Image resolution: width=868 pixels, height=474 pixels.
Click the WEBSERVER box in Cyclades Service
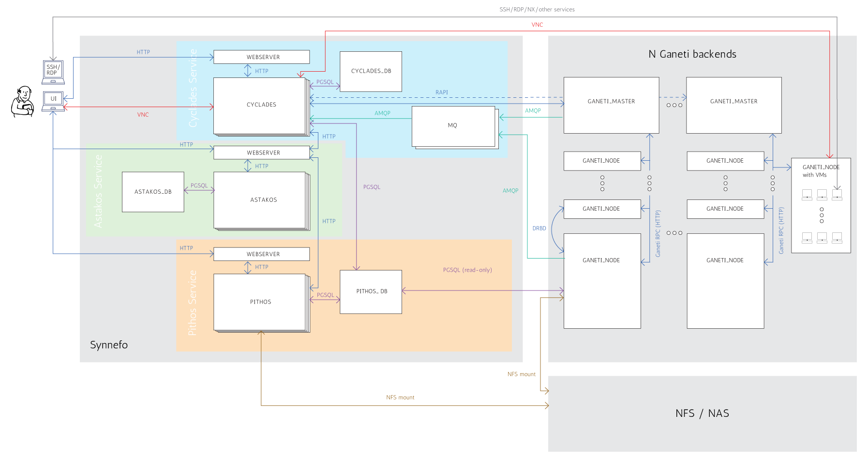261,57
